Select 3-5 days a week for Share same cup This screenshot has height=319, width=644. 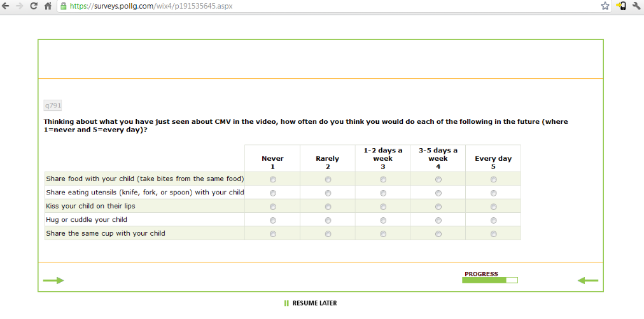pyautogui.click(x=438, y=234)
